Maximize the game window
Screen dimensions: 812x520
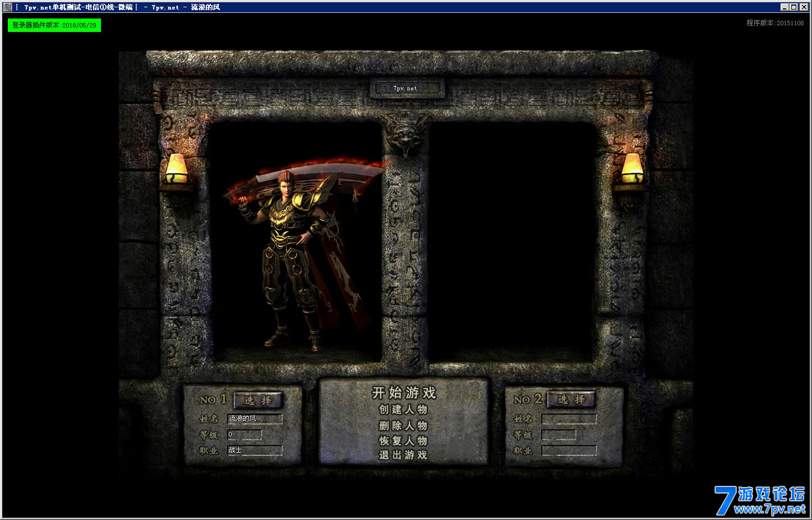point(793,7)
